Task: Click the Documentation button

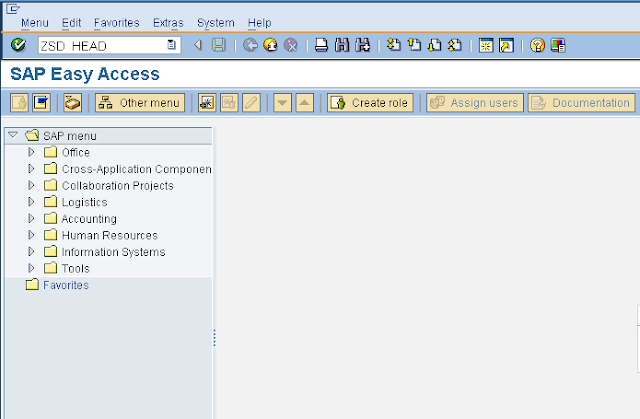Action: pos(582,103)
